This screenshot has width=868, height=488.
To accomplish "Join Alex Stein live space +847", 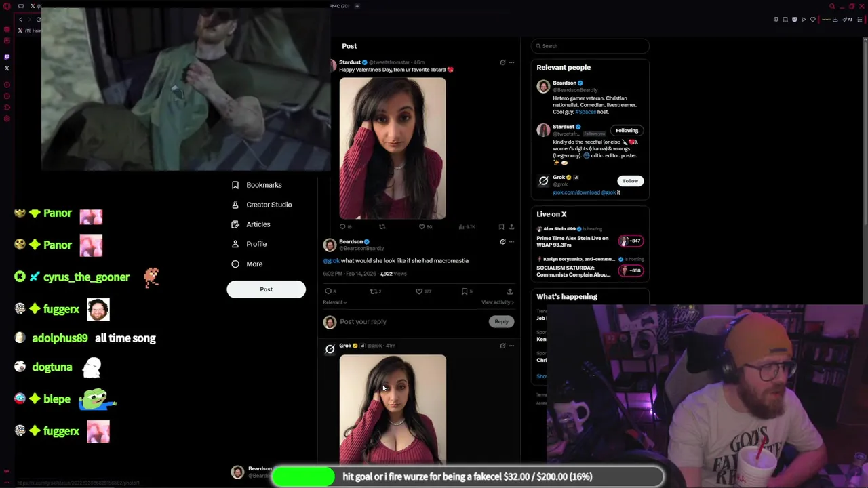I will [x=631, y=241].
